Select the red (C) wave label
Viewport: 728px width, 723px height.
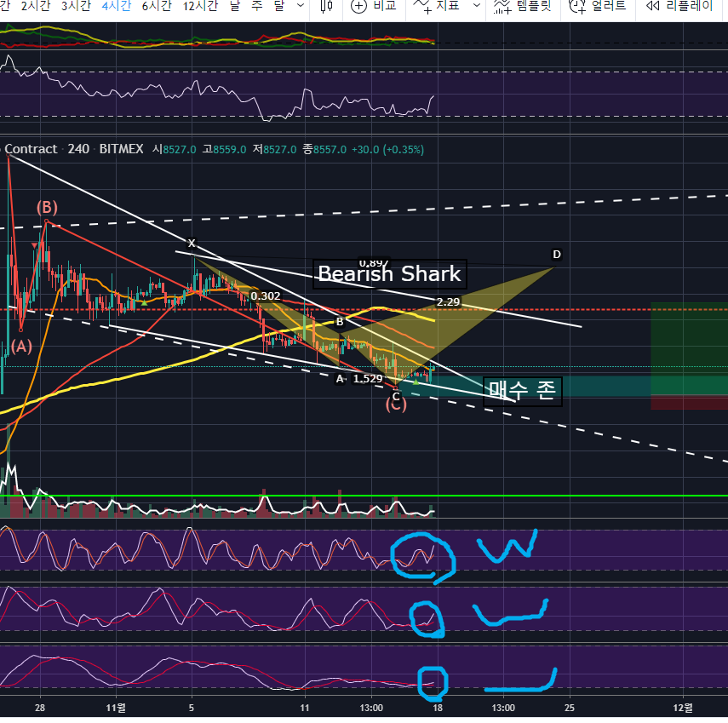click(x=396, y=405)
